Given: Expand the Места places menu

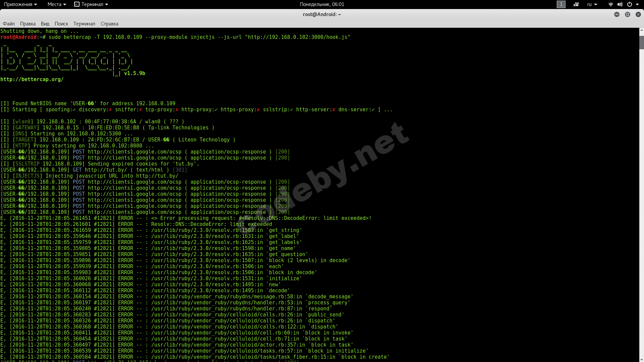Looking at the screenshot, I should coord(56,4).
